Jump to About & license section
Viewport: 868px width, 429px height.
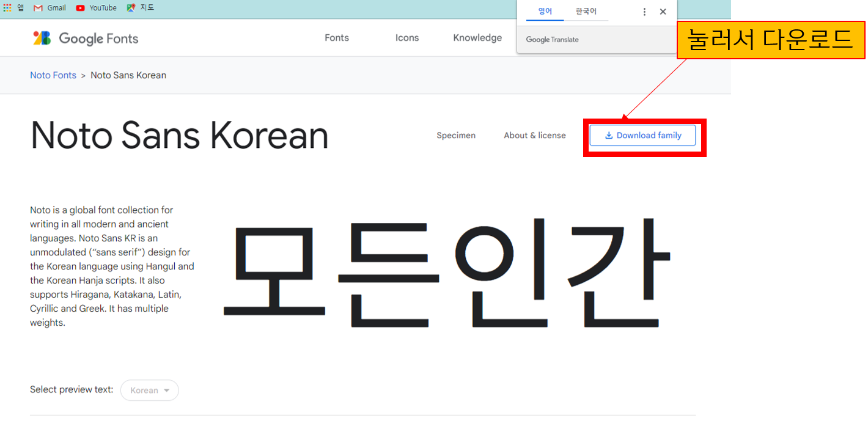[535, 136]
